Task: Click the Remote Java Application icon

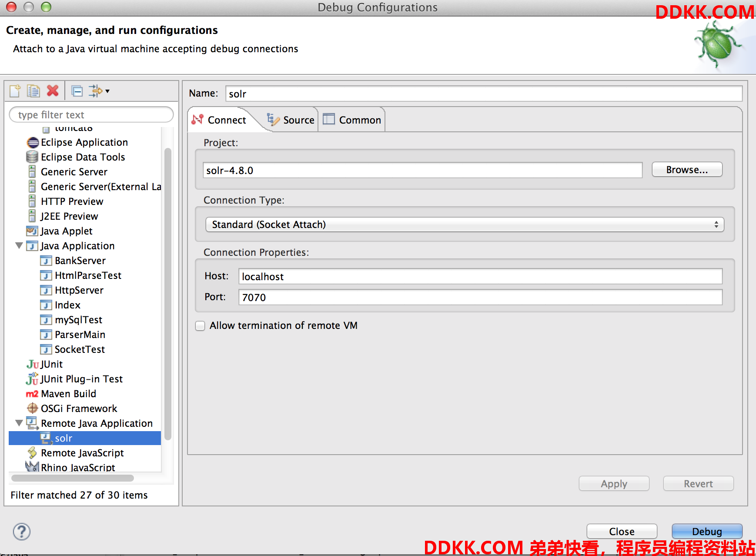Action: [32, 423]
